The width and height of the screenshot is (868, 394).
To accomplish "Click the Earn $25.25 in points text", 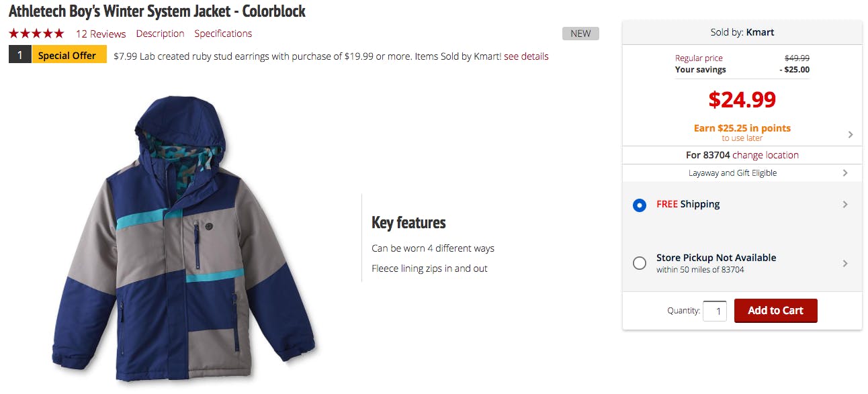I will pos(742,128).
